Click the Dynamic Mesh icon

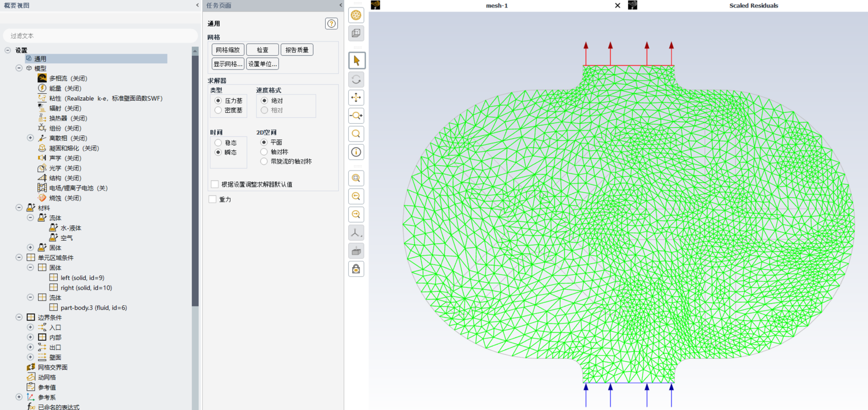31,377
